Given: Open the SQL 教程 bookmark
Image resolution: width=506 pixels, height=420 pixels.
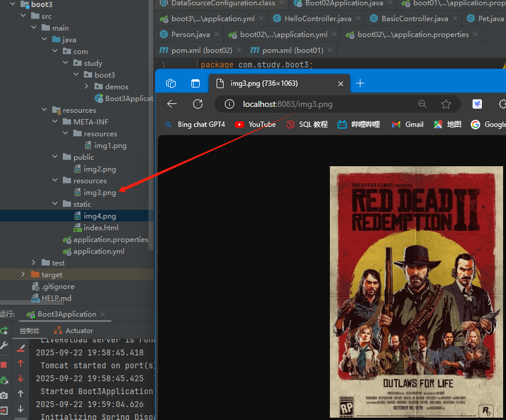Looking at the screenshot, I should click(307, 125).
